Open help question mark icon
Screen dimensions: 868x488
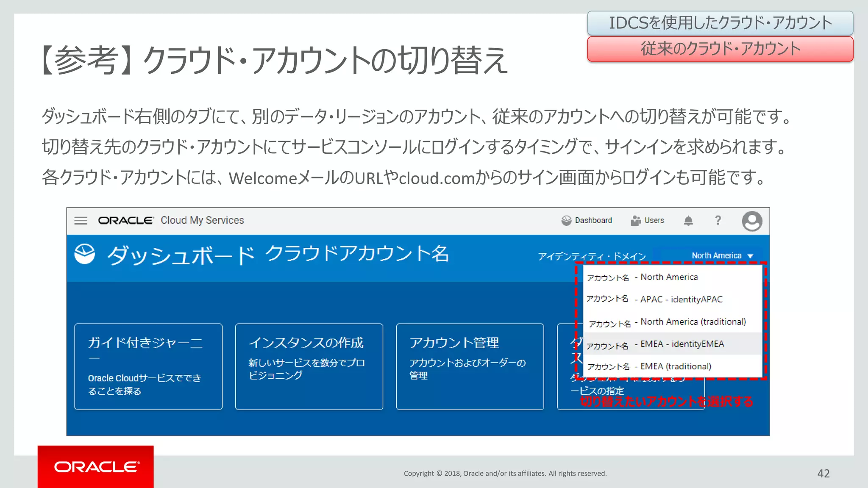(x=718, y=220)
